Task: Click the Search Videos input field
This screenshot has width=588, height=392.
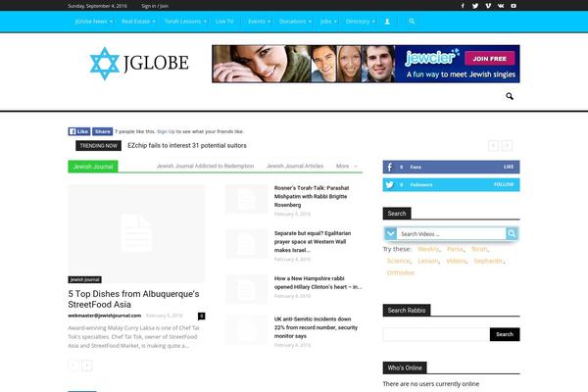Action: click(x=451, y=233)
